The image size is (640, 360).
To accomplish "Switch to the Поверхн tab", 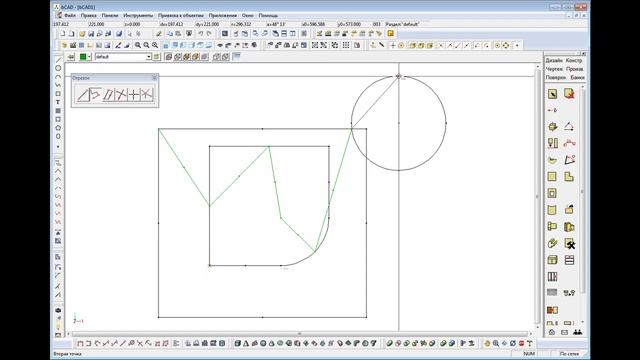I will point(556,77).
